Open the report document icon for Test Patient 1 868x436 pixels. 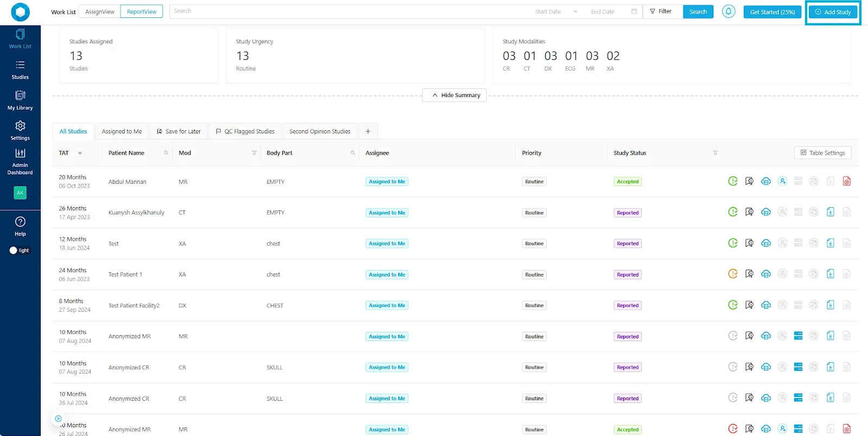point(830,274)
